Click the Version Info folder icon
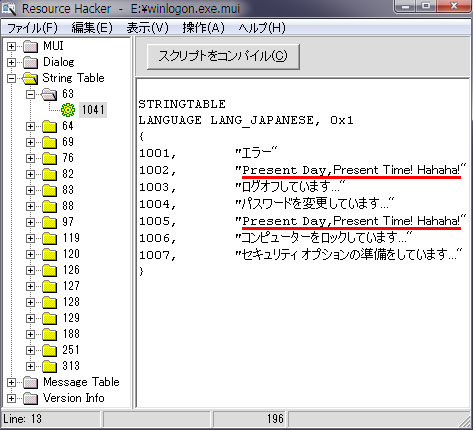Screen dimensions: 473x430 [x=31, y=398]
